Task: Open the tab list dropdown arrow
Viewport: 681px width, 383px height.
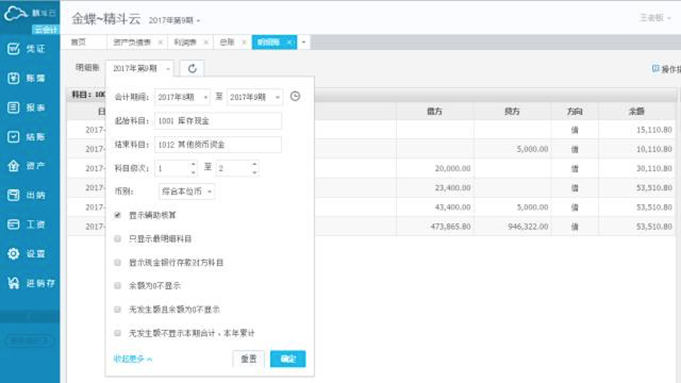Action: tap(304, 42)
